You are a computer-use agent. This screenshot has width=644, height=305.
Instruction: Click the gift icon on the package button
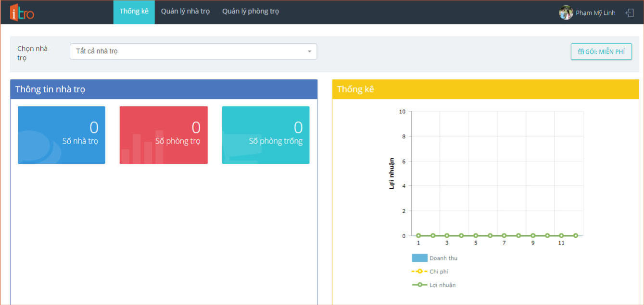click(x=581, y=52)
